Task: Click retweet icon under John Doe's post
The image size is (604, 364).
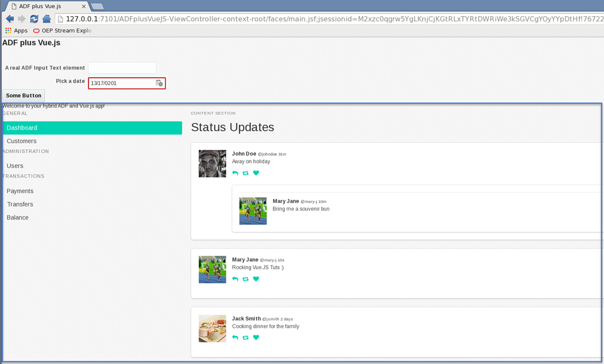Action: 245,173
